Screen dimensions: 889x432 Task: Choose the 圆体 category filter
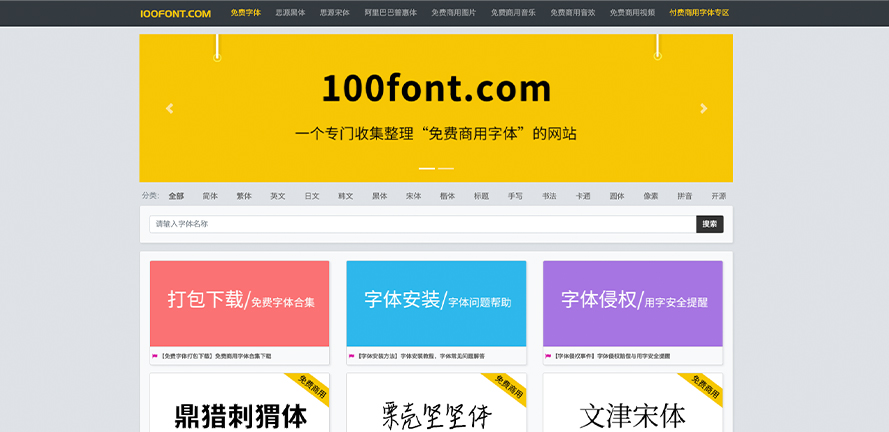617,196
